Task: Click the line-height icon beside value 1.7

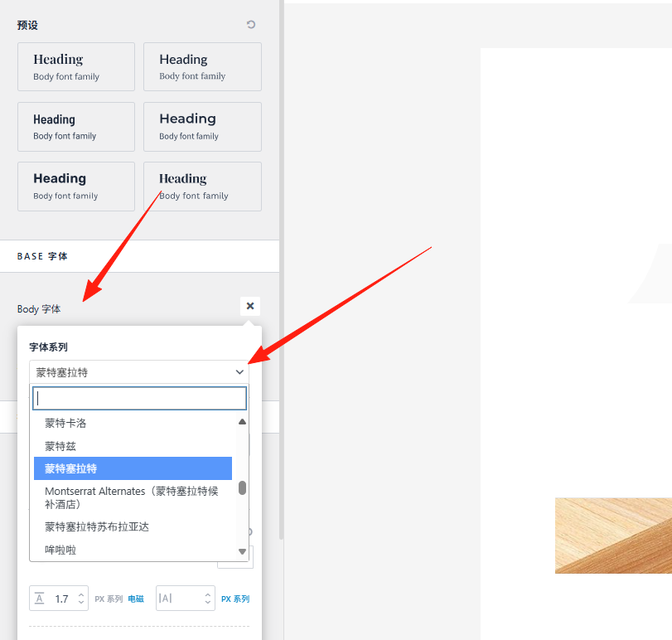Action: point(38,599)
